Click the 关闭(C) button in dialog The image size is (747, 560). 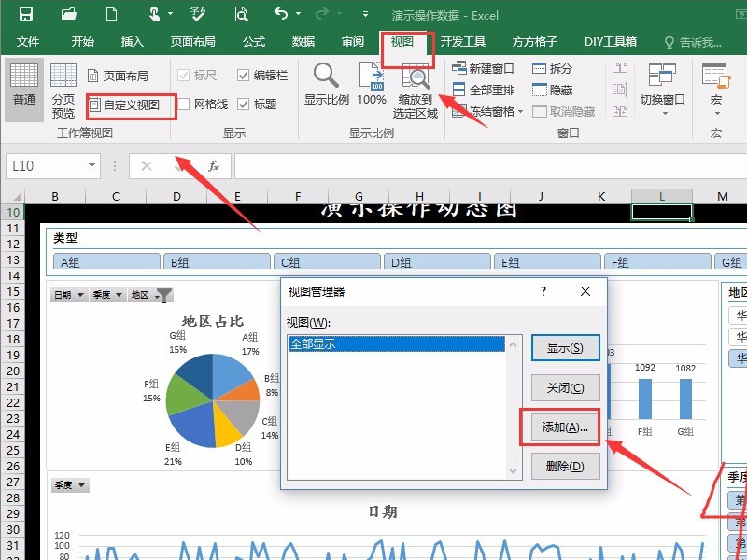pyautogui.click(x=565, y=387)
